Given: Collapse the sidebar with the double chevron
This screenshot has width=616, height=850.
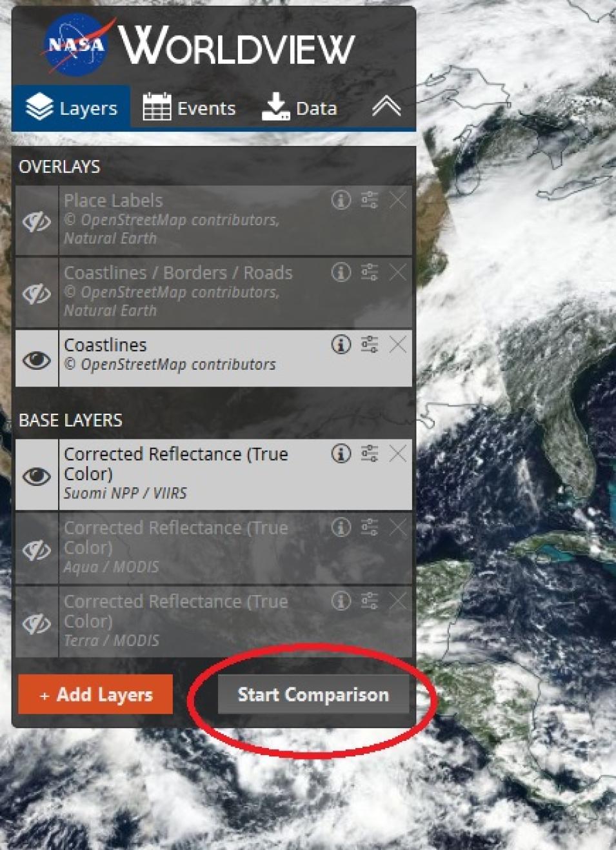Looking at the screenshot, I should [x=386, y=106].
